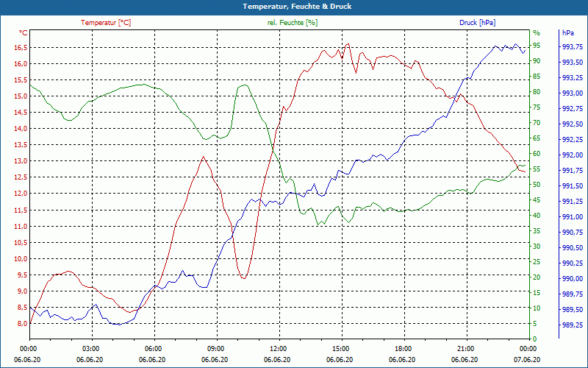The width and height of the screenshot is (588, 368).
Task: Click '20' on the green humidity axis
Action: click(537, 277)
